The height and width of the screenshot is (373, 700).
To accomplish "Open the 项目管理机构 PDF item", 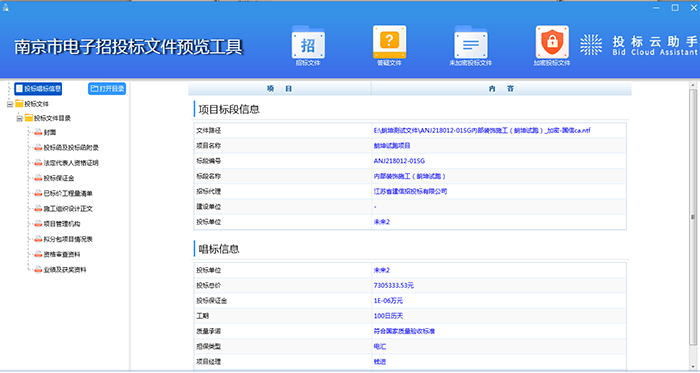I will coord(58,224).
